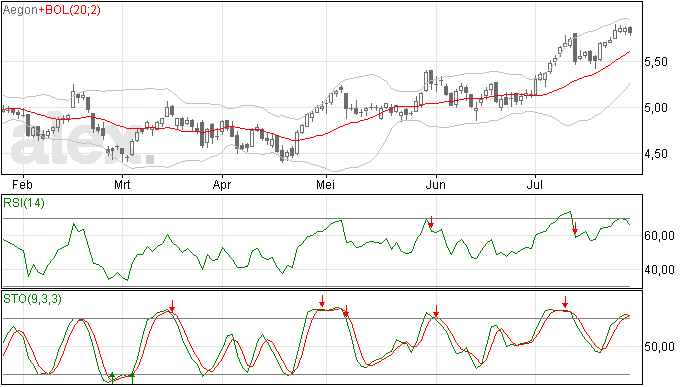Click the Jul month label
Image resolution: width=690 pixels, height=387 pixels.
point(535,184)
